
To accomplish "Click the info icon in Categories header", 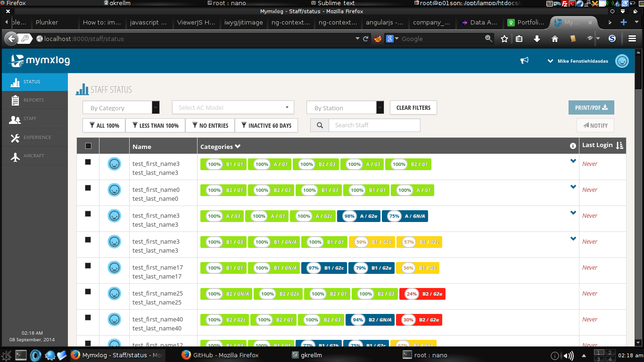I will pyautogui.click(x=573, y=146).
